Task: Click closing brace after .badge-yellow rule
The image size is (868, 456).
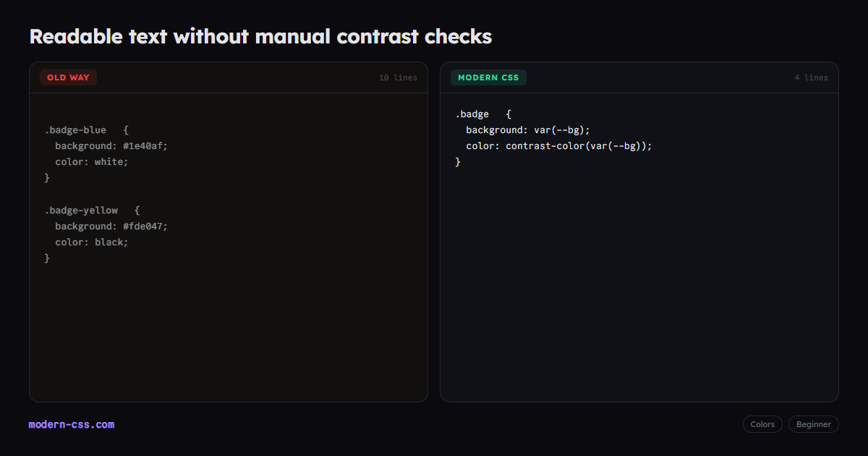Action: coord(47,258)
